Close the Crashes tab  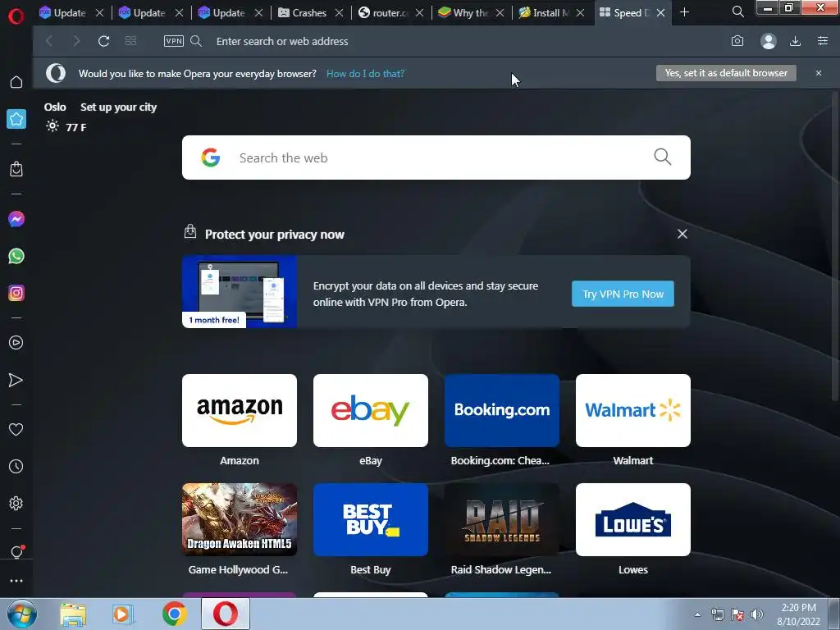339,13
